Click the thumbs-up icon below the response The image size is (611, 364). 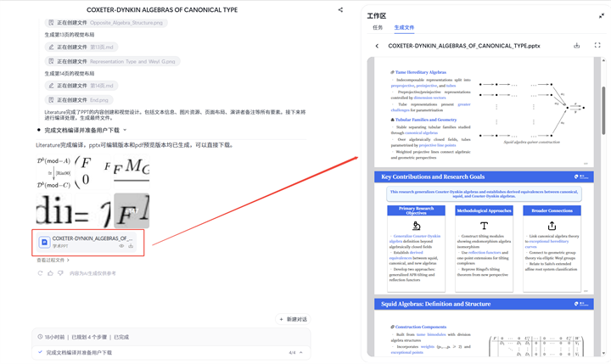point(50,273)
